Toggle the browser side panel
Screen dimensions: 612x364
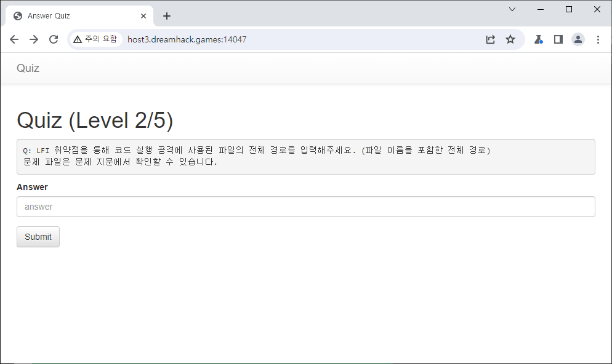(x=558, y=39)
